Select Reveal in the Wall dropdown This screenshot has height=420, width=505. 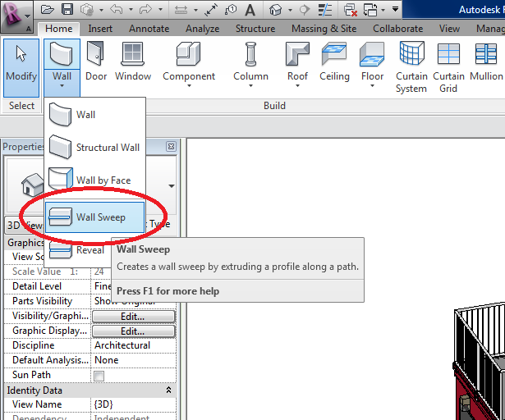(x=77, y=250)
